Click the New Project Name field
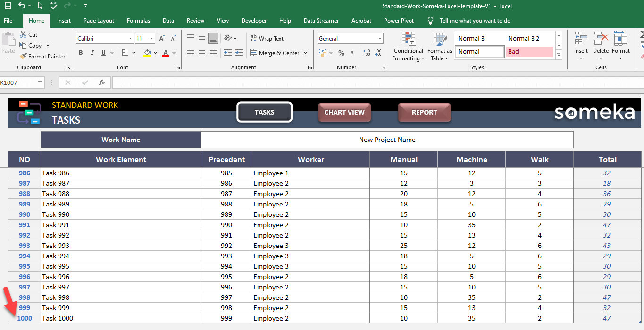 387,140
